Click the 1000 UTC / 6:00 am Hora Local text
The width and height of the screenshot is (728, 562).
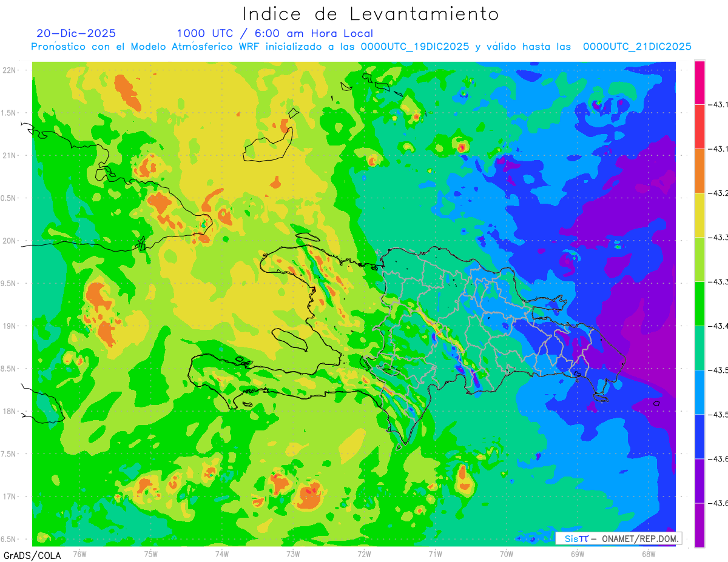pyautogui.click(x=275, y=33)
